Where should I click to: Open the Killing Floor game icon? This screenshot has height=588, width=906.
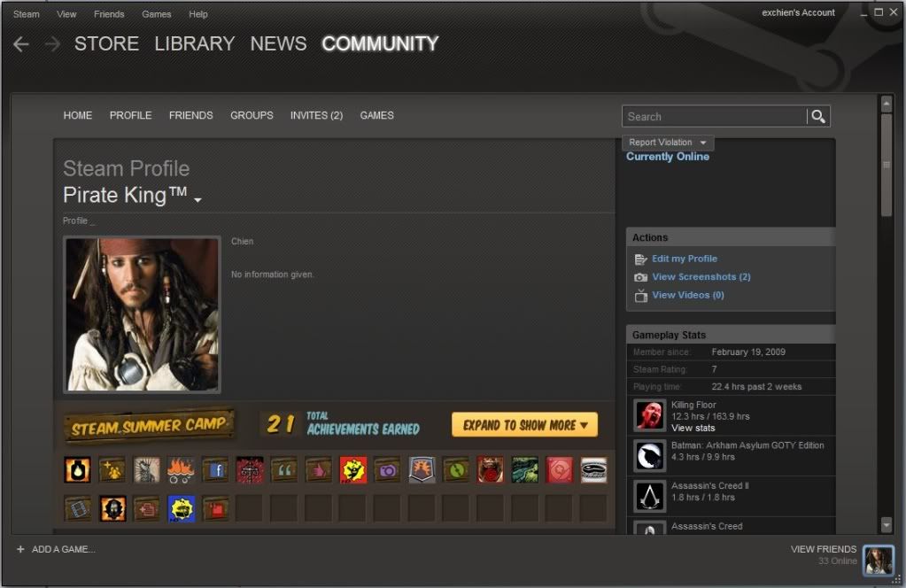pyautogui.click(x=650, y=415)
